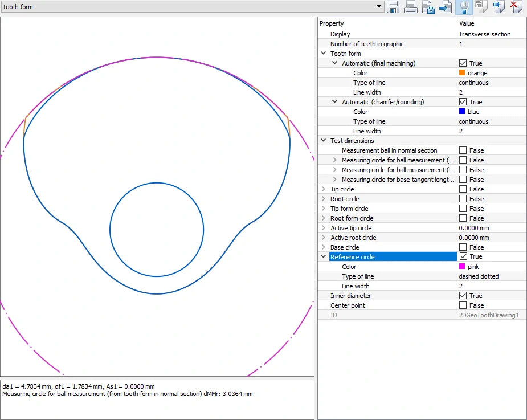The height and width of the screenshot is (420, 527).
Task: Disable the Inner diameter checkbox
Action: (x=463, y=296)
